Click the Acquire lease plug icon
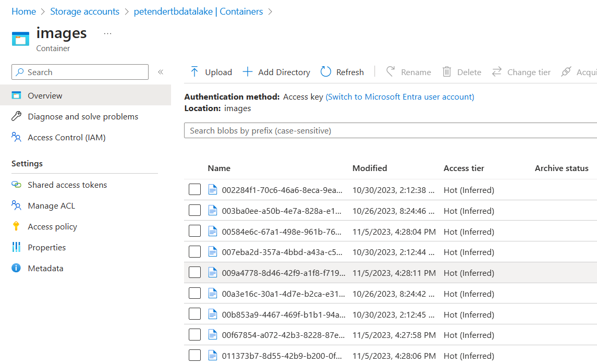Screen dimensions: 597x364 [x=566, y=71]
